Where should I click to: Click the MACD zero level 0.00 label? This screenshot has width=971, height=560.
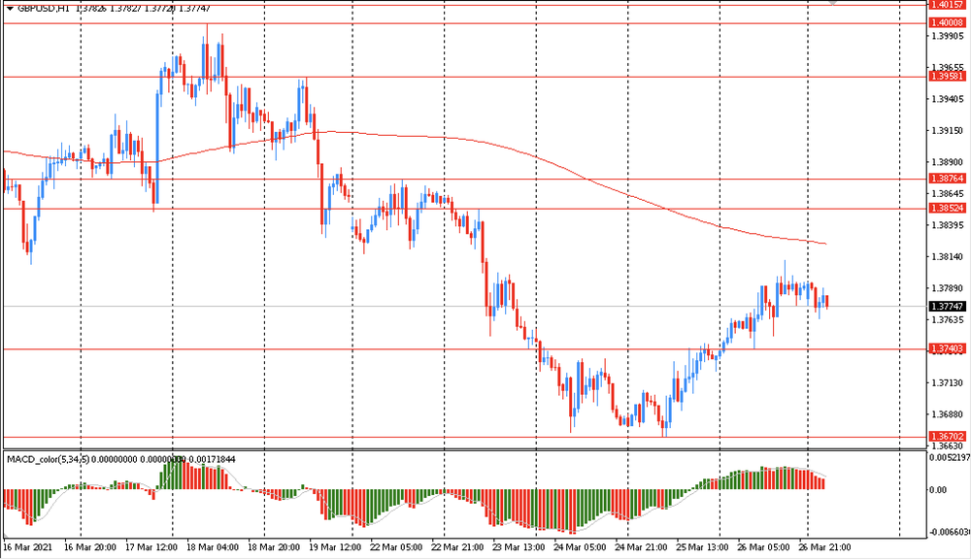tap(939, 489)
